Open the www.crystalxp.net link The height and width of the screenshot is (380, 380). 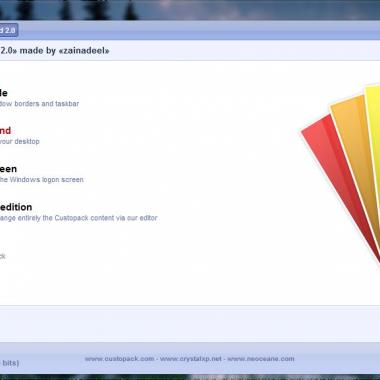191,359
